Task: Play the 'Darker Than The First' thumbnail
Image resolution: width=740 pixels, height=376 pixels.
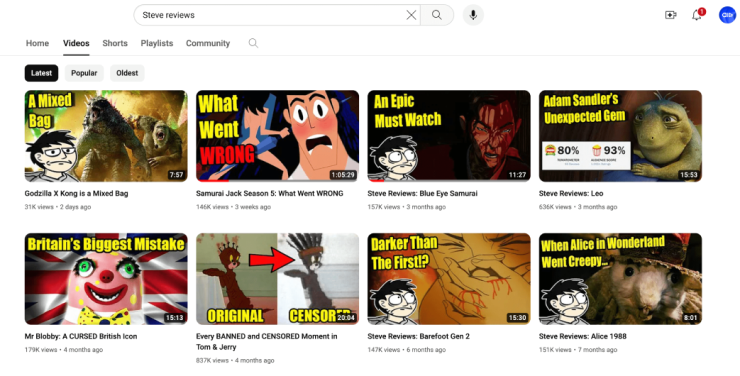Action: (449, 279)
